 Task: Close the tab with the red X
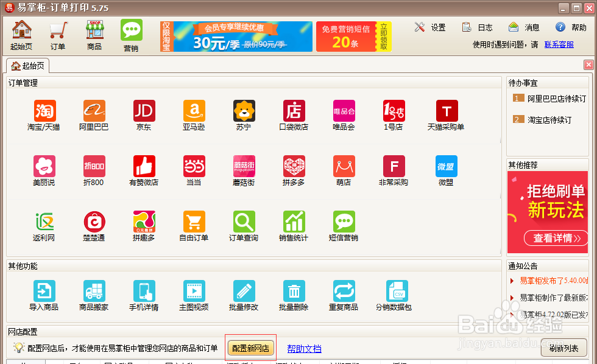tap(588, 65)
